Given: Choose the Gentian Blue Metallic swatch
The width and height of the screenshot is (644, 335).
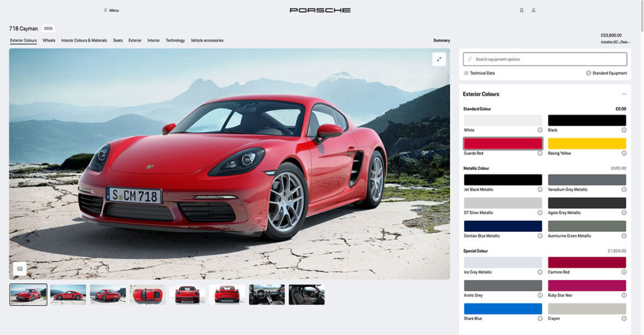Looking at the screenshot, I should (x=503, y=226).
